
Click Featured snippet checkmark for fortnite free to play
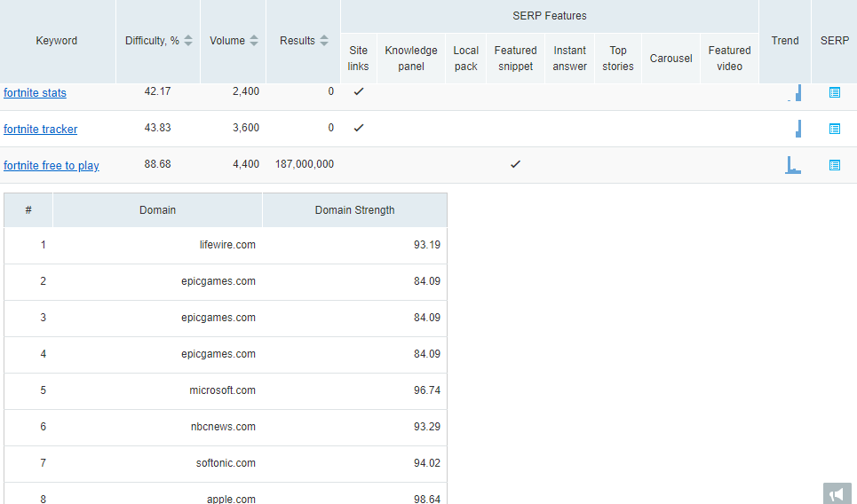coord(515,164)
